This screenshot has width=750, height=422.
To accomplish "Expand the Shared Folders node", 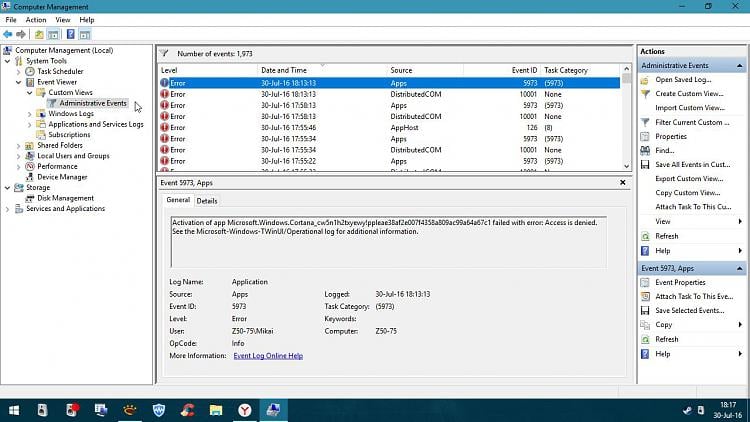I will (x=19, y=145).
